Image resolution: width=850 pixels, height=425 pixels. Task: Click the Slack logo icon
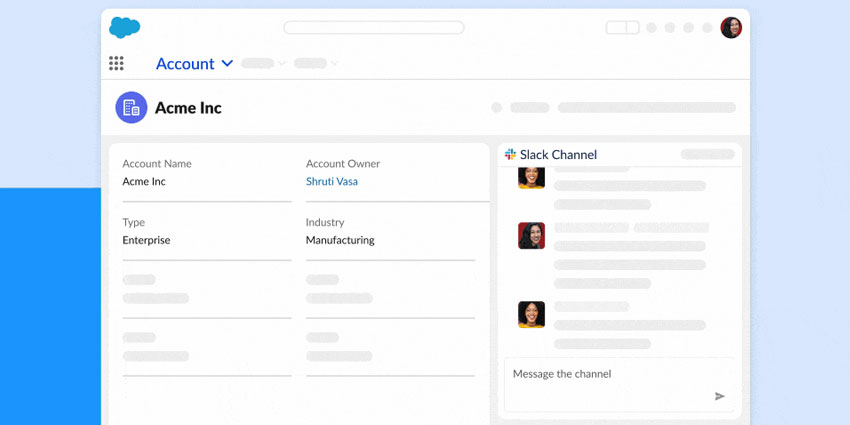point(510,154)
